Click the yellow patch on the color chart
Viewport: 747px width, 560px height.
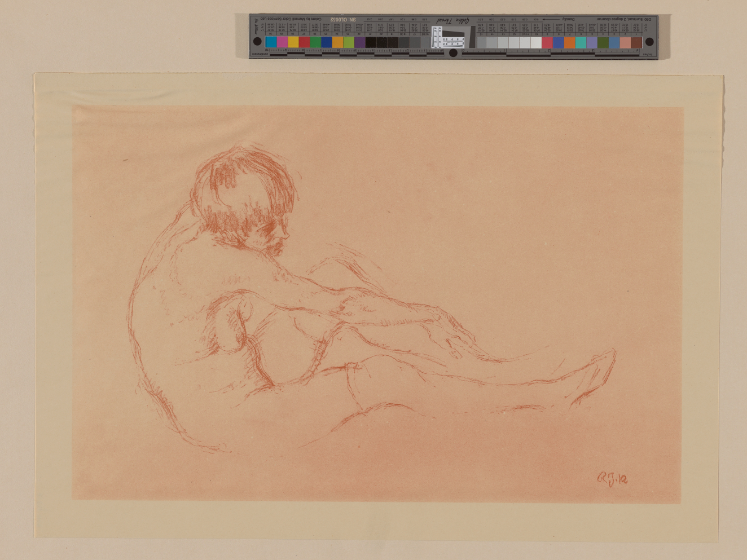coord(293,42)
